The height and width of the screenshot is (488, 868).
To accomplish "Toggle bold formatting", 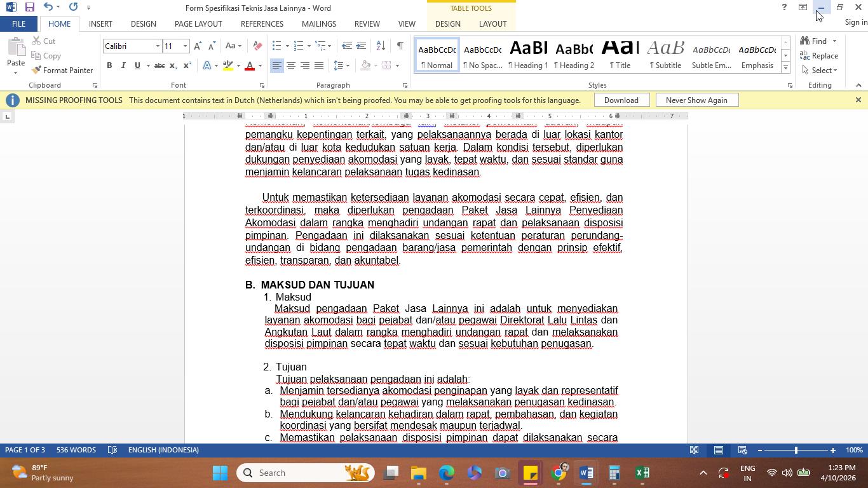I will (x=109, y=65).
